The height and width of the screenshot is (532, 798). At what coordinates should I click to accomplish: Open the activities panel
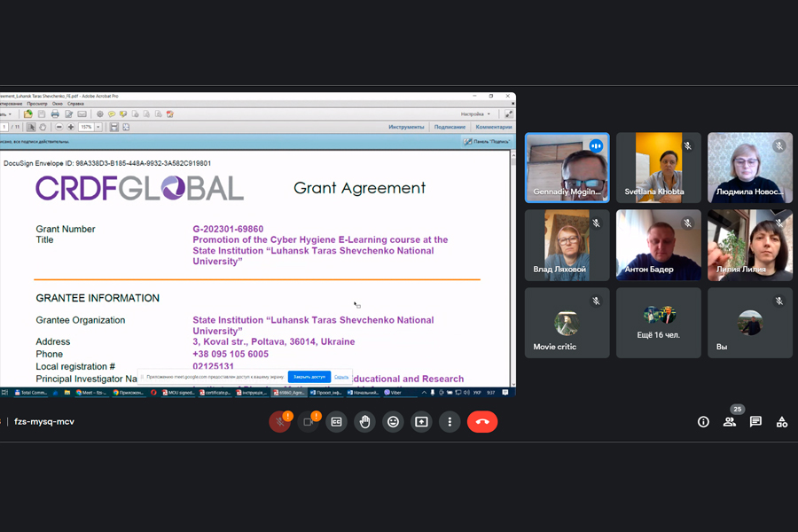click(782, 421)
